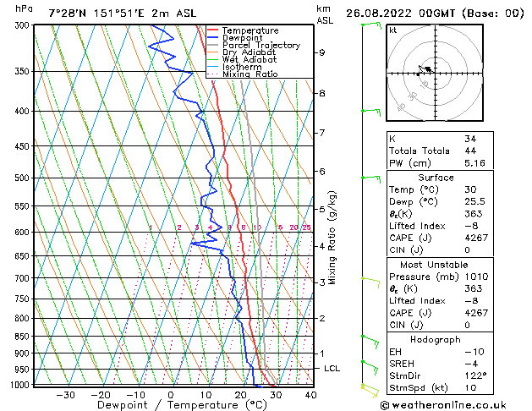Image resolution: width=532 pixels, height=411 pixels.
Task: Click the wind barb at 850 hPa
Action: point(370,341)
